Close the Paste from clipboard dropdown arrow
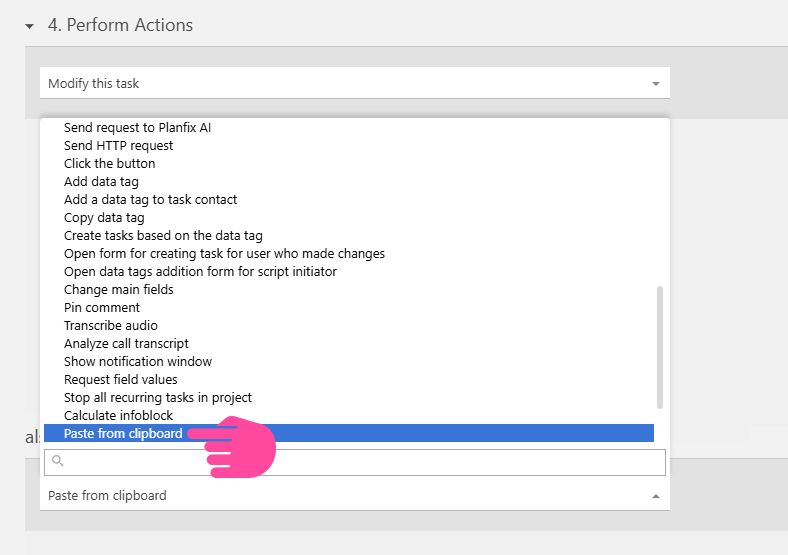This screenshot has width=788, height=555. click(656, 496)
